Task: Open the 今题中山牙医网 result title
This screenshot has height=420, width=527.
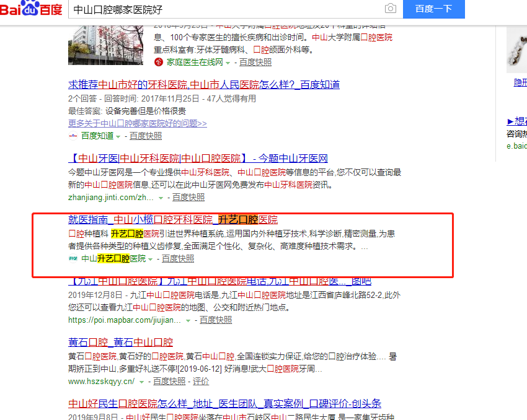Action: click(x=198, y=158)
